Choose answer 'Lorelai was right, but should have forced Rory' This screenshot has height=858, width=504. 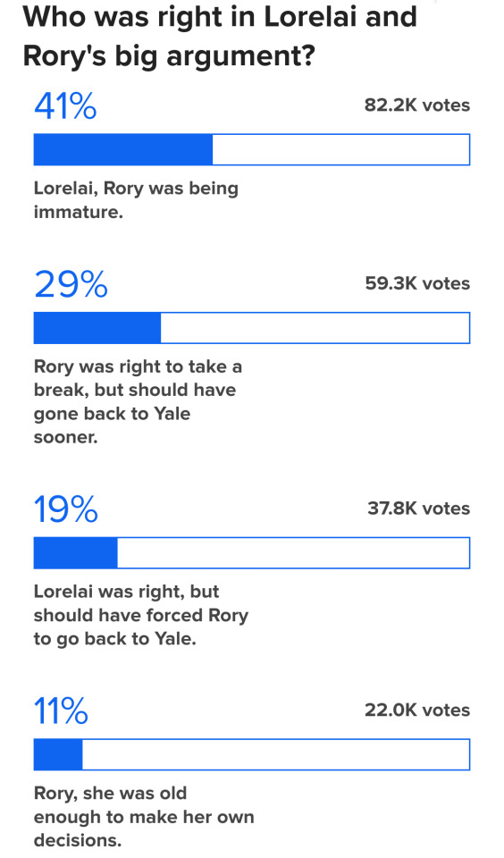pos(141,615)
